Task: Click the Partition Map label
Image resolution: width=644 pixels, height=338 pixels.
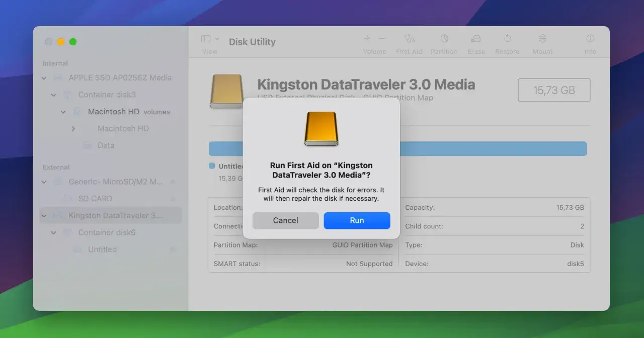Action: pos(235,245)
